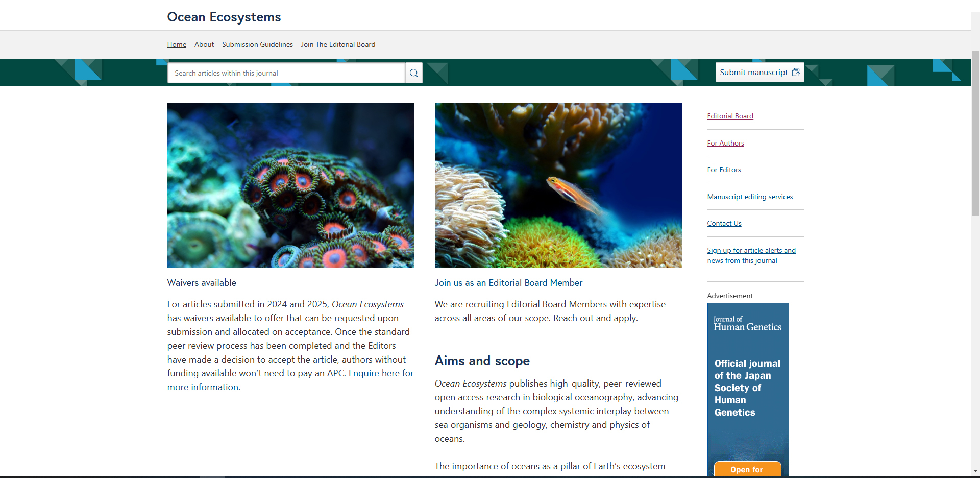The width and height of the screenshot is (980, 478).
Task: Open the For Authors sidebar link
Action: 725,143
